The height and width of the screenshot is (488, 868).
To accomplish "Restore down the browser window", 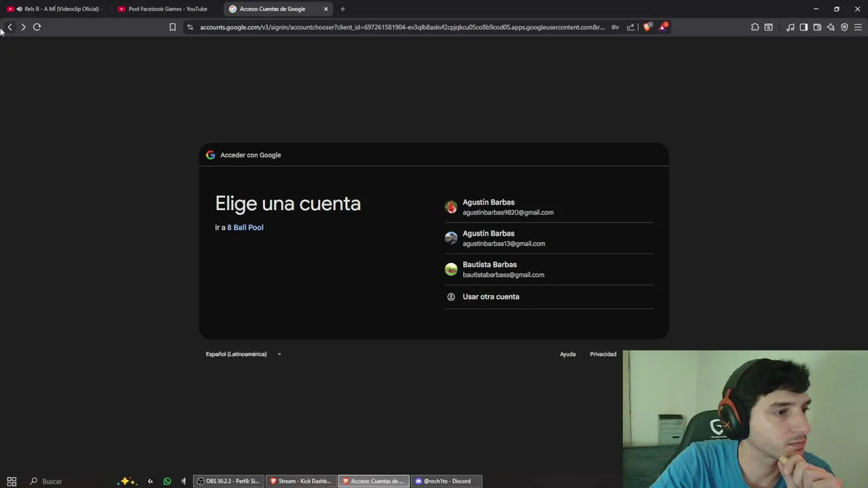I will pyautogui.click(x=837, y=9).
